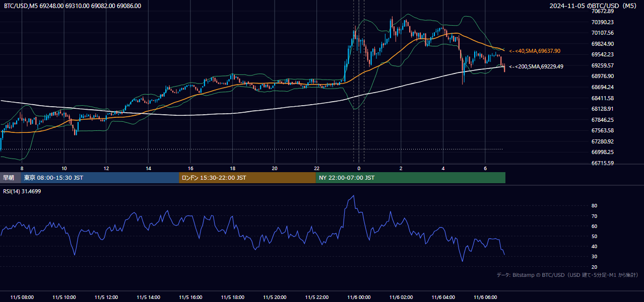Image resolution: width=644 pixels, height=302 pixels.
Task: Click price axis value 67280.92
Action: pos(603,141)
